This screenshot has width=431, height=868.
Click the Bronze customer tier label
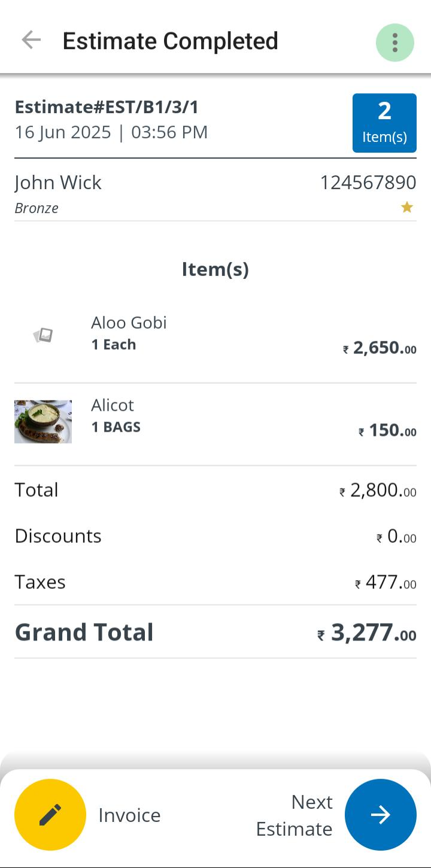37,208
